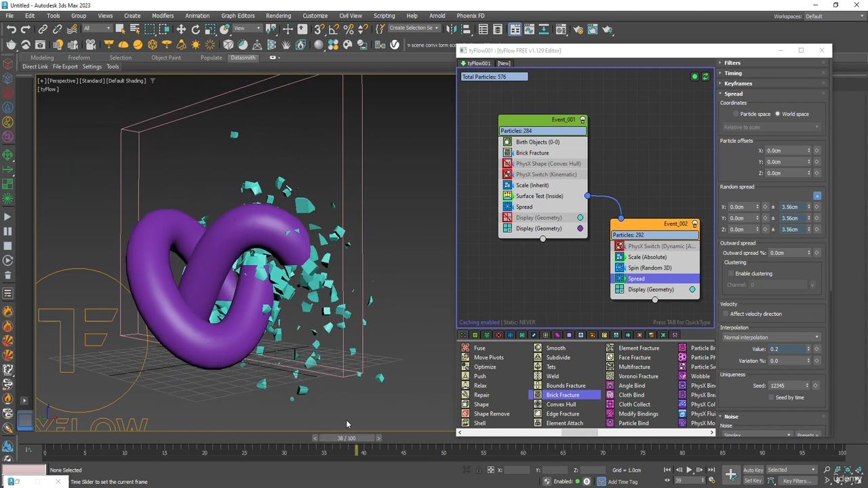Click the Undo arrow icon

(12, 29)
